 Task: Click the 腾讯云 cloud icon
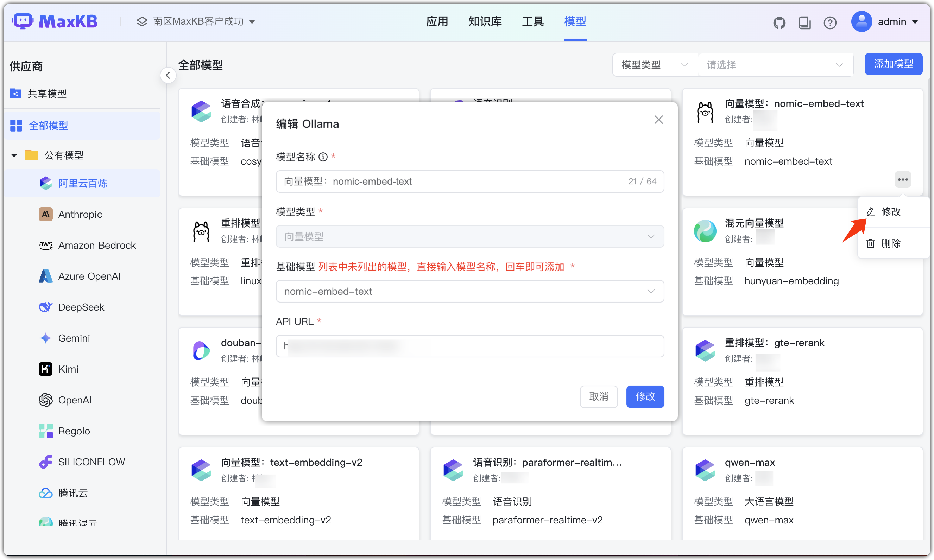46,493
